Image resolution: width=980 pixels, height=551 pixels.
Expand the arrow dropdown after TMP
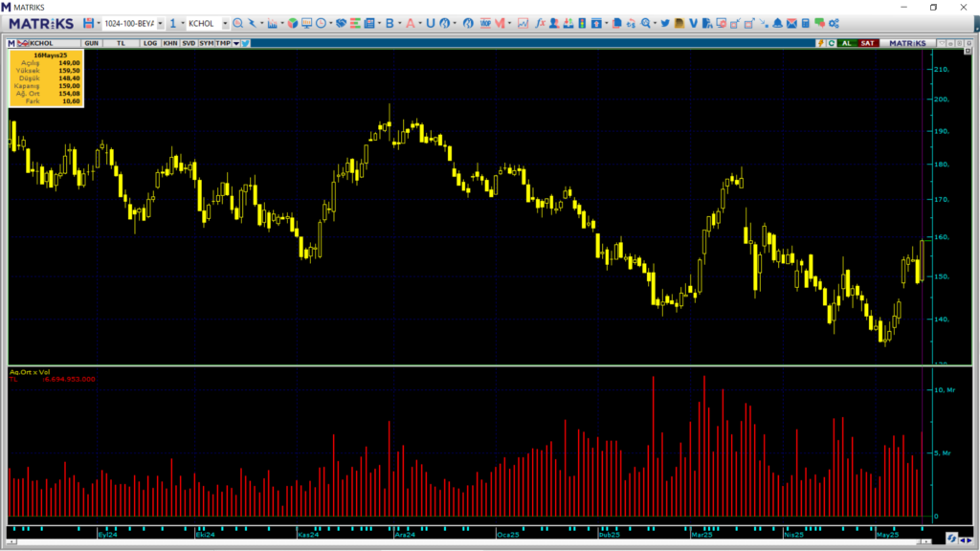[235, 43]
